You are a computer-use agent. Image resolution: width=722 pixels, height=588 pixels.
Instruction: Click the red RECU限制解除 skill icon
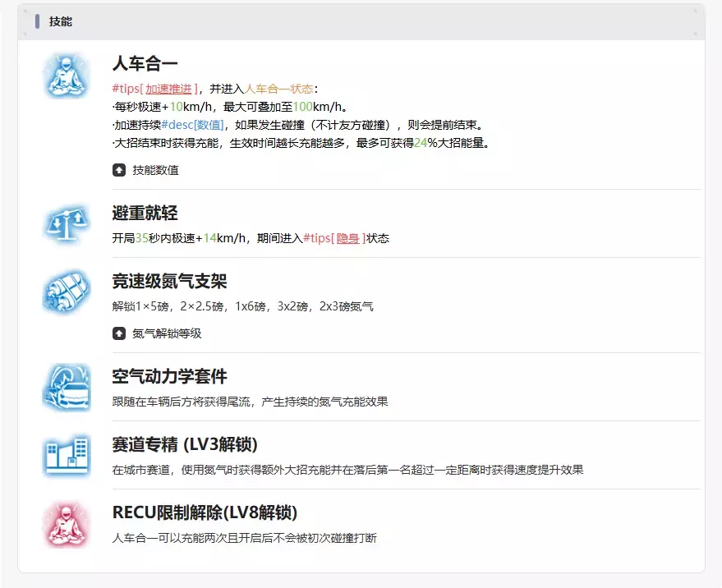67,524
